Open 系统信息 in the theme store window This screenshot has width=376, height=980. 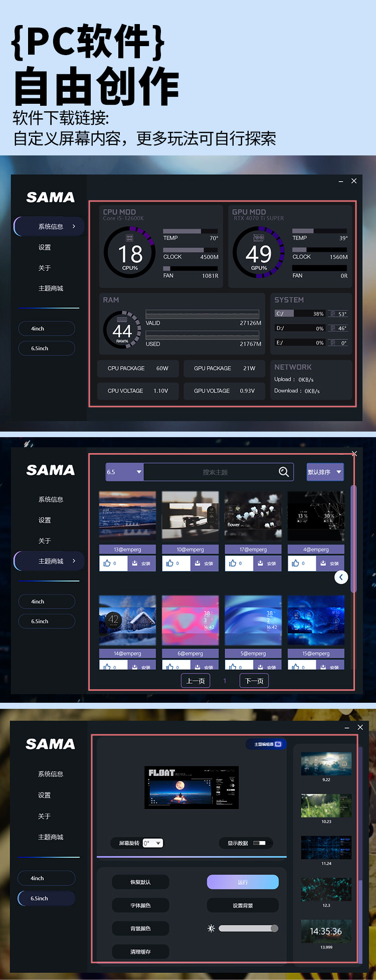[x=51, y=500]
